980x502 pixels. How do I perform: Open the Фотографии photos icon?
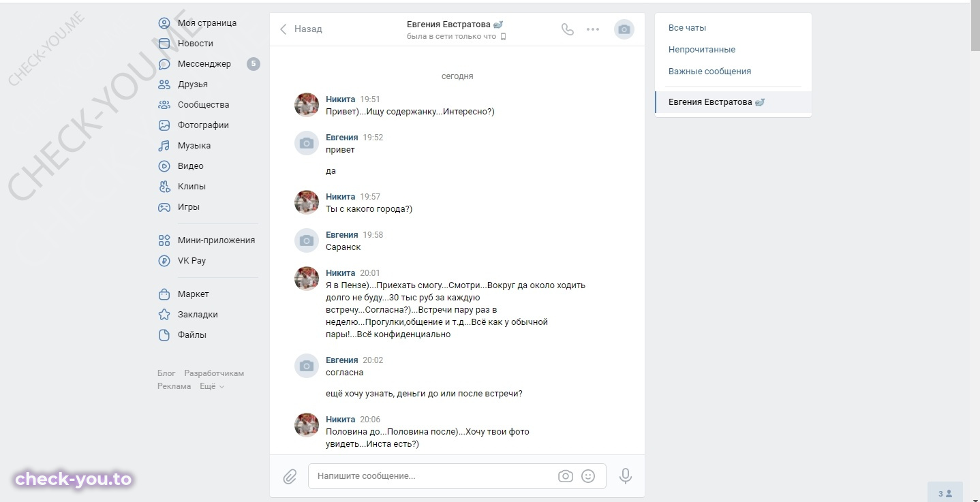164,125
